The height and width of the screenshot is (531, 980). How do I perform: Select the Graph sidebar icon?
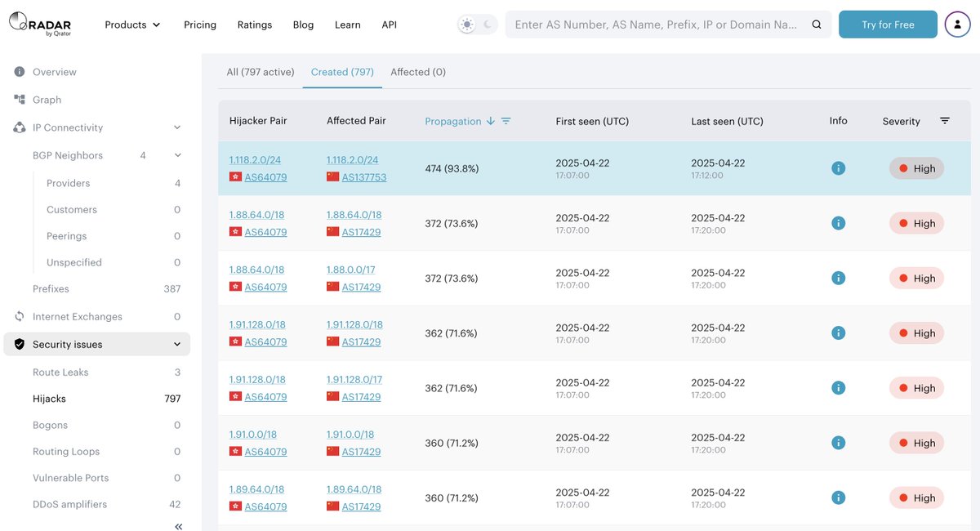click(18, 100)
